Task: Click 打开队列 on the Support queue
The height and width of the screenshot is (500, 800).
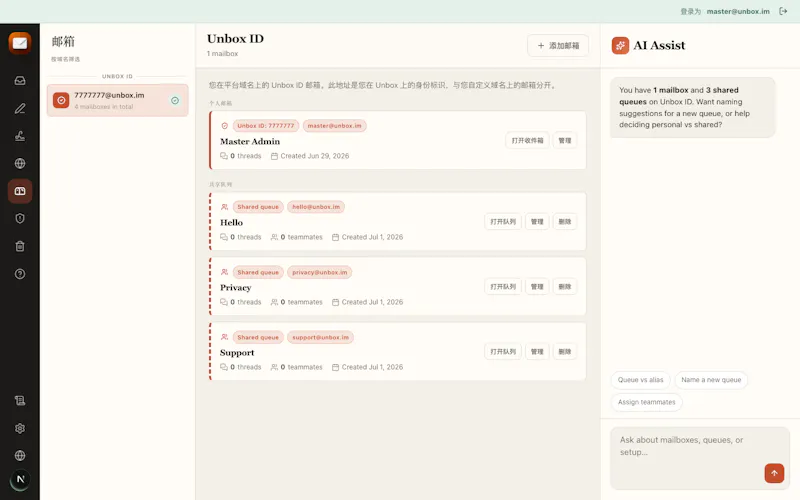Action: pyautogui.click(x=503, y=352)
